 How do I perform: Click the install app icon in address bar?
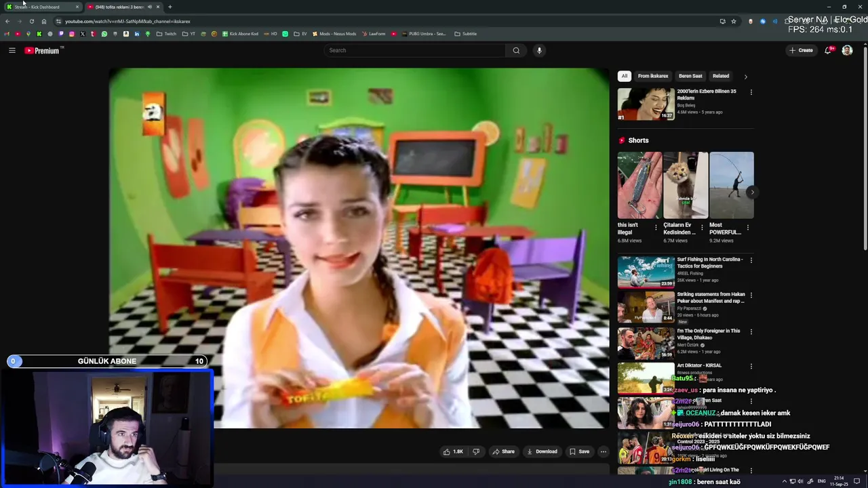coord(722,21)
